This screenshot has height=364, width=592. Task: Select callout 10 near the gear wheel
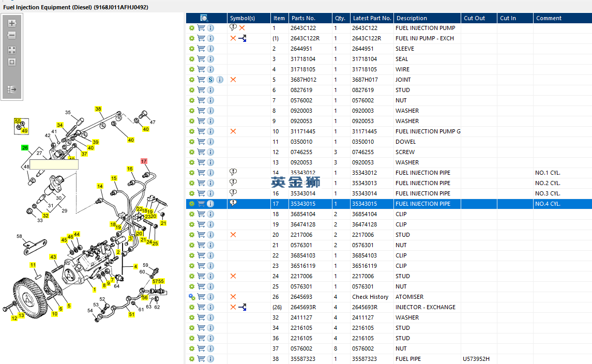point(54,314)
